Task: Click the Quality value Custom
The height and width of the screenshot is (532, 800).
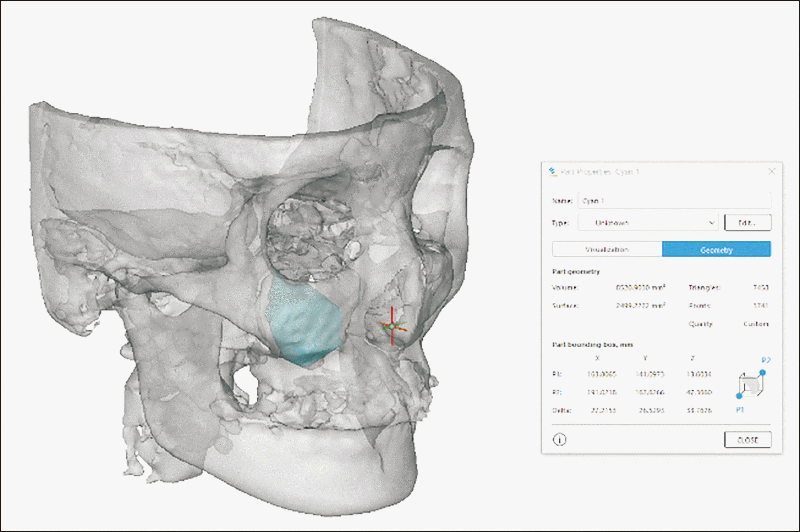Action: [756, 324]
